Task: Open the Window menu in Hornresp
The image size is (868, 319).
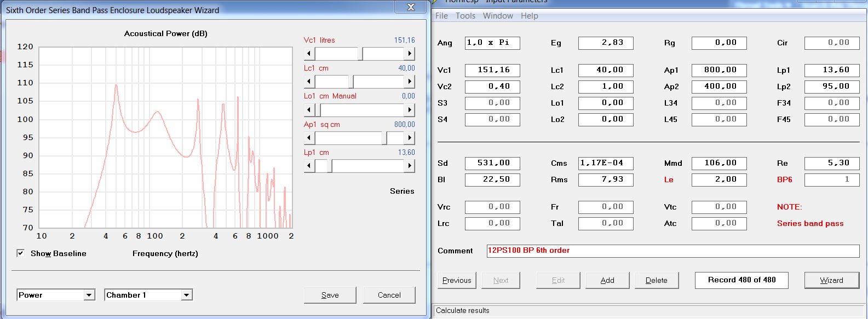Action: pyautogui.click(x=498, y=16)
